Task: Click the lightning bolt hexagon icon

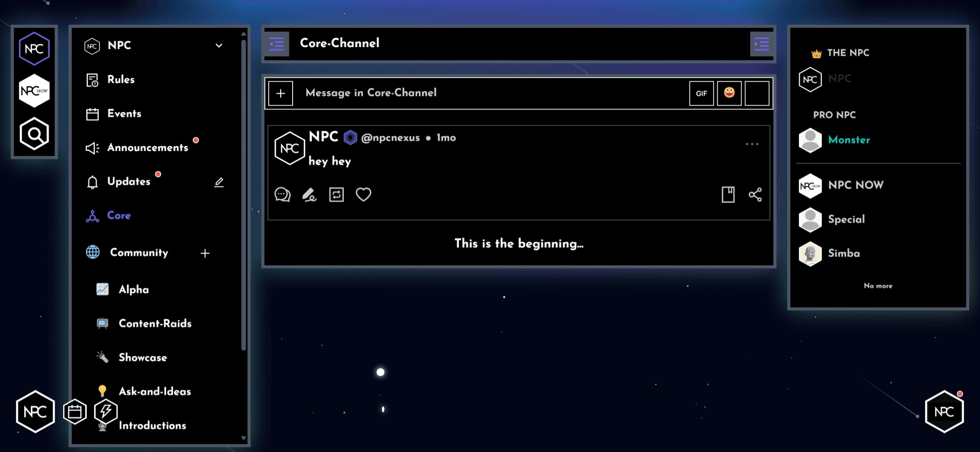Action: pos(106,411)
